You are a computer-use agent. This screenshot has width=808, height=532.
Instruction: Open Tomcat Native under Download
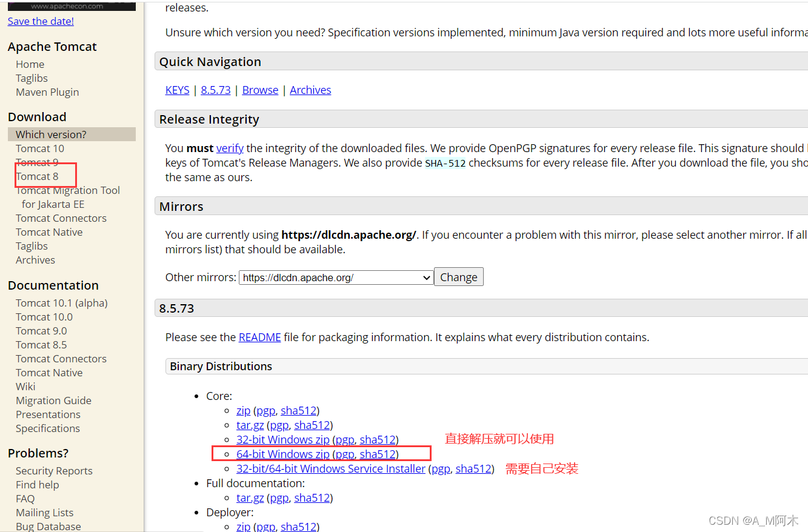click(49, 232)
